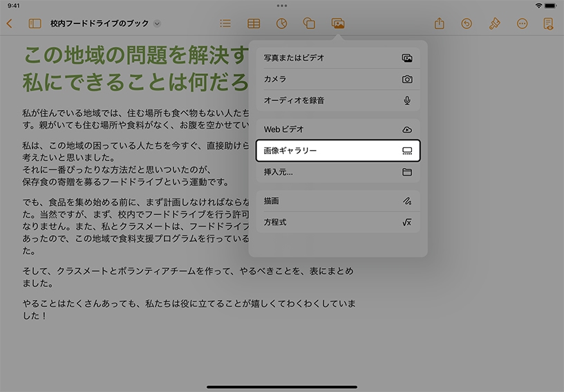564x392 pixels.
Task: Open the document view options icon
Action: [548, 24]
